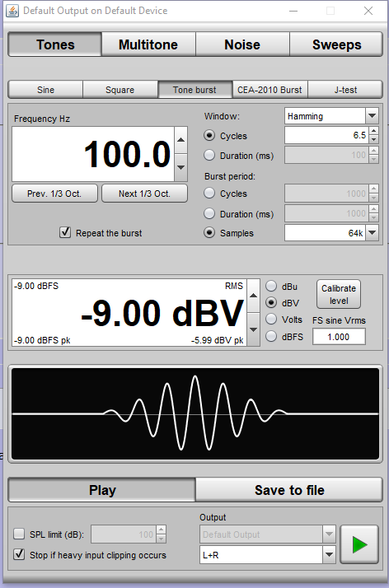Select the dBFS level unit

pyautogui.click(x=271, y=336)
